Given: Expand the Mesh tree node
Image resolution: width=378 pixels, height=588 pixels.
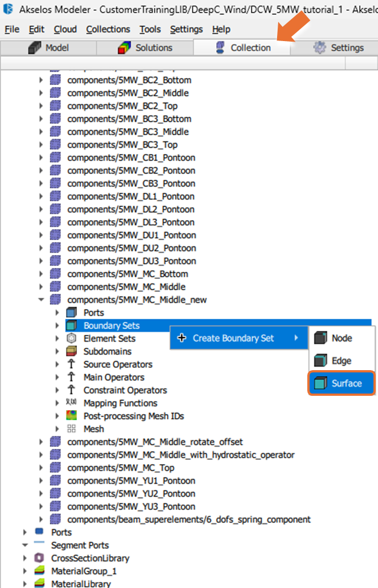Looking at the screenshot, I should pos(58,429).
